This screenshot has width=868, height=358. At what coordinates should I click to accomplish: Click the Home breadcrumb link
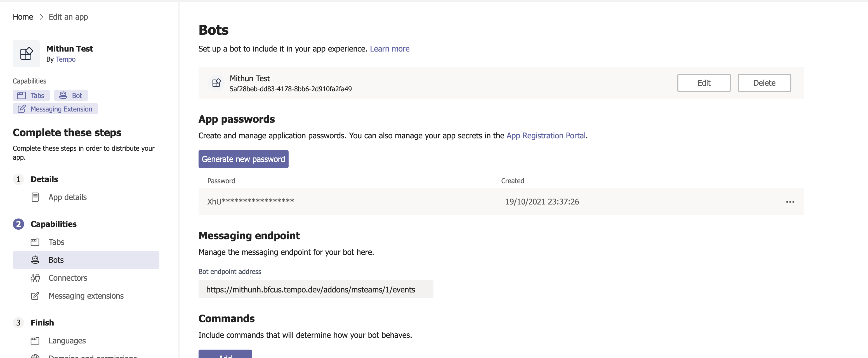(23, 17)
